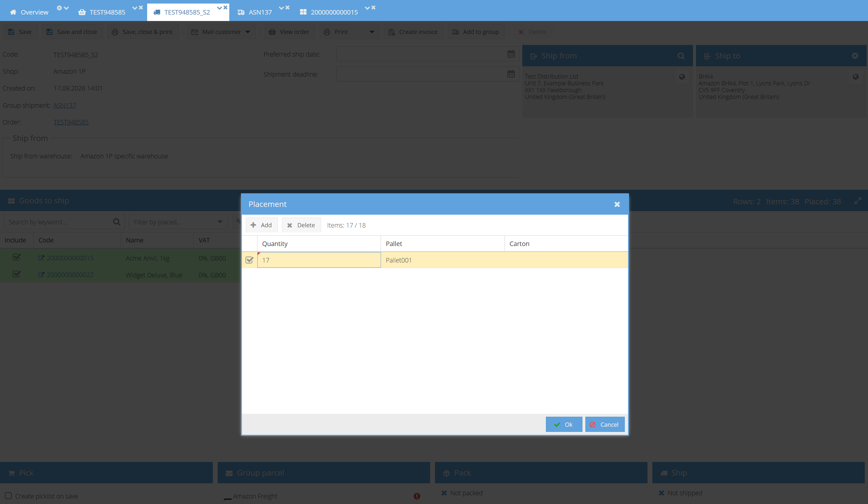Click the Goods to ship grid icon
The height and width of the screenshot is (504, 868).
(11, 201)
